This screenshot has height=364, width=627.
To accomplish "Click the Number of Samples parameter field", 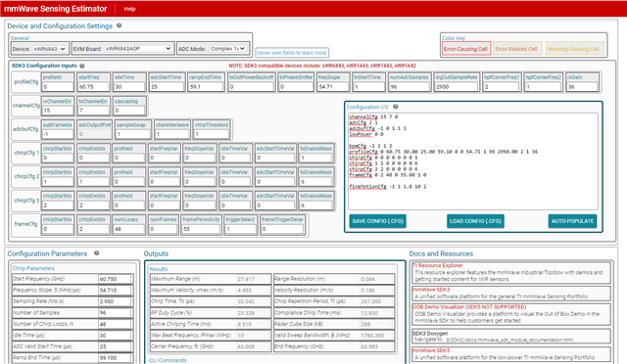I will [x=116, y=313].
